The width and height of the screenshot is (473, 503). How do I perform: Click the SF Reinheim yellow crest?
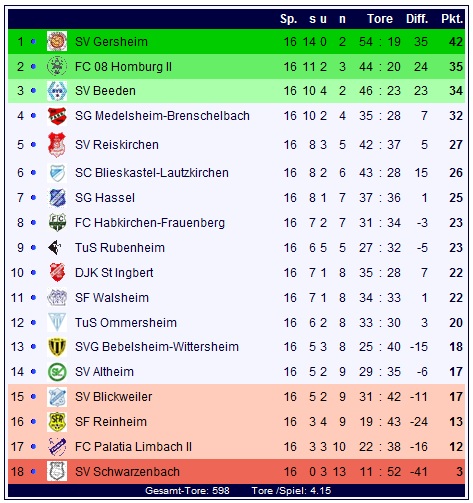[x=57, y=422]
